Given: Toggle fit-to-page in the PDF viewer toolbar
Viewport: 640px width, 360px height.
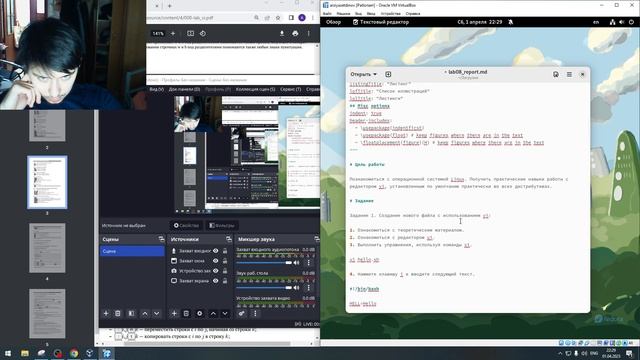Looking at the screenshot, I should tap(190, 33).
